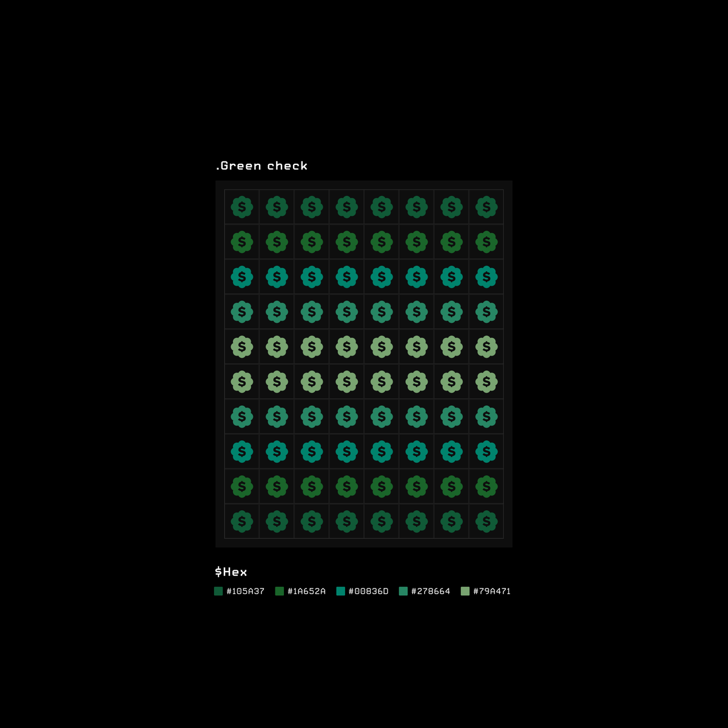Viewport: 728px width, 728px height.
Task: Select first light green badge in sixth row
Action: (x=242, y=382)
